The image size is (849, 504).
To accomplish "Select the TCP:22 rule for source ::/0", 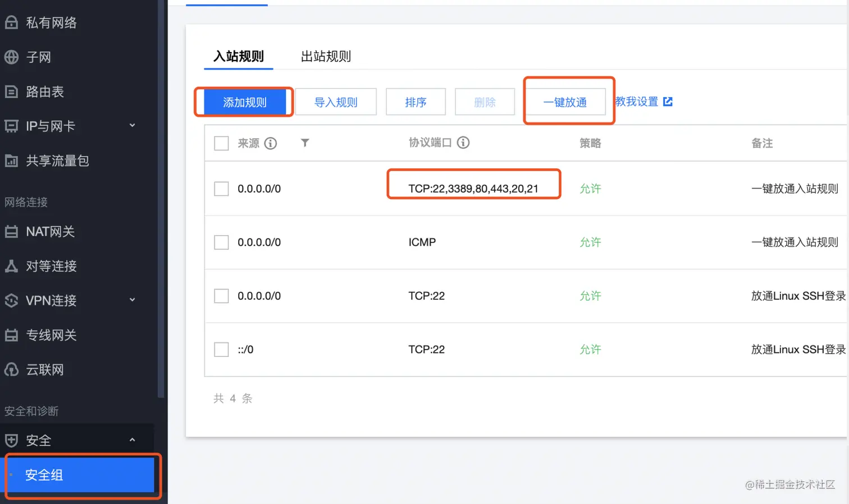I will (221, 349).
